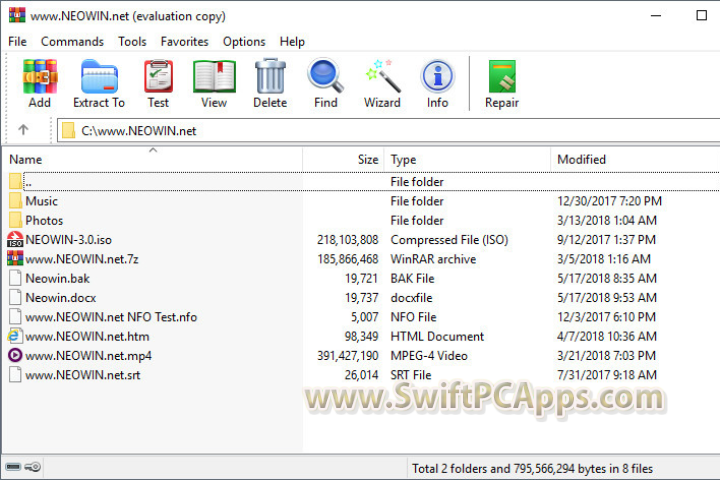Maximize the WinRAR window
Image resolution: width=720 pixels, height=480 pixels.
click(702, 16)
